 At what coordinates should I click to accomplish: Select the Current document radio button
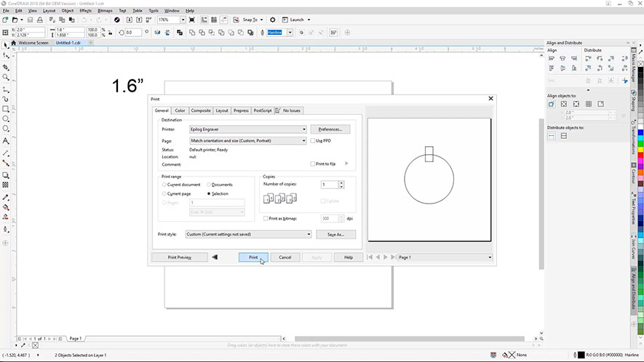tap(164, 185)
